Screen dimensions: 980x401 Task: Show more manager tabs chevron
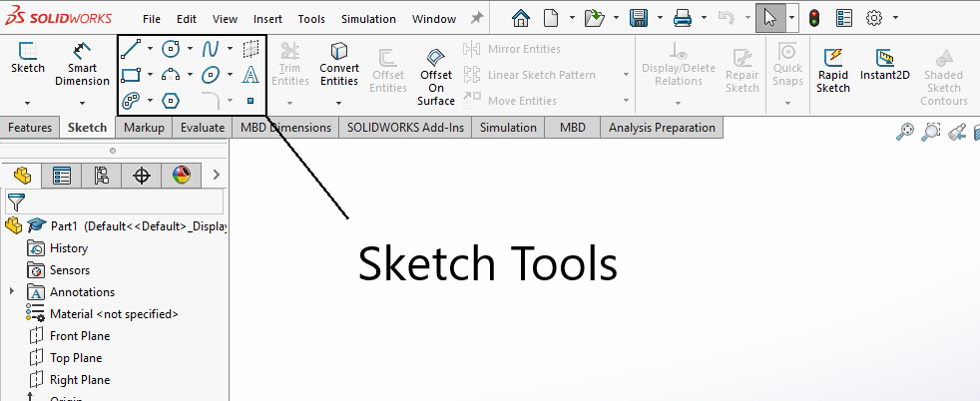click(217, 175)
